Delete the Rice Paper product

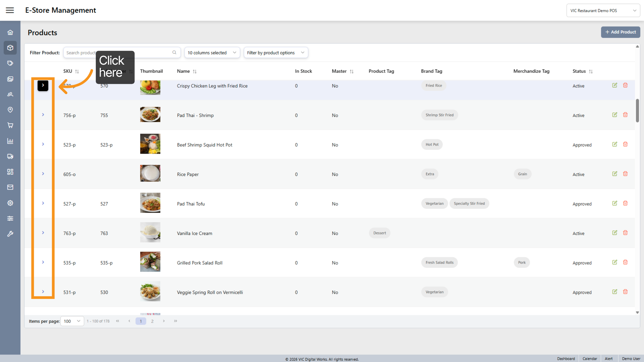point(625,174)
